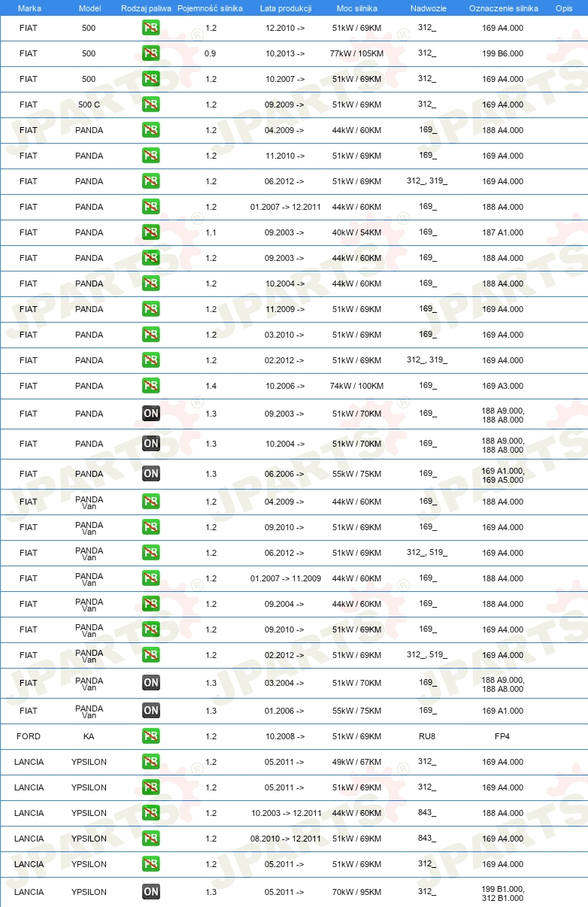Click diesel ON icon for PANDA Van 03.2004
Screen dimensions: 588x907
pyautogui.click(x=151, y=683)
